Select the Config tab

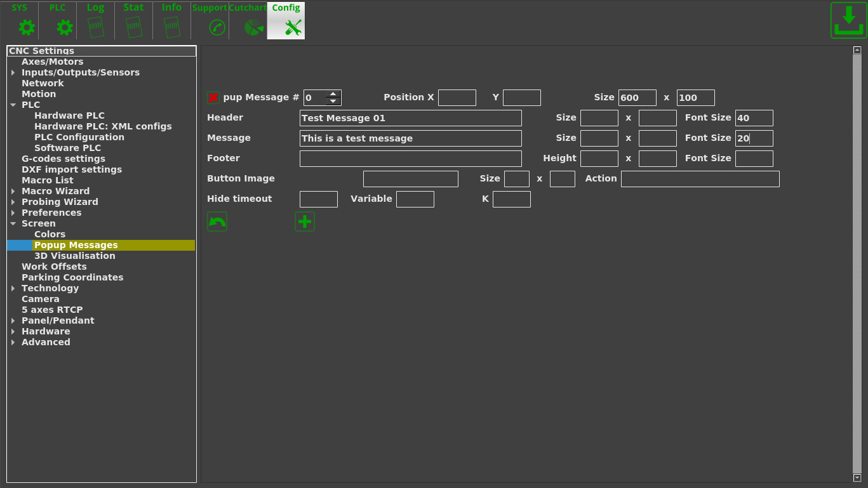click(x=286, y=21)
